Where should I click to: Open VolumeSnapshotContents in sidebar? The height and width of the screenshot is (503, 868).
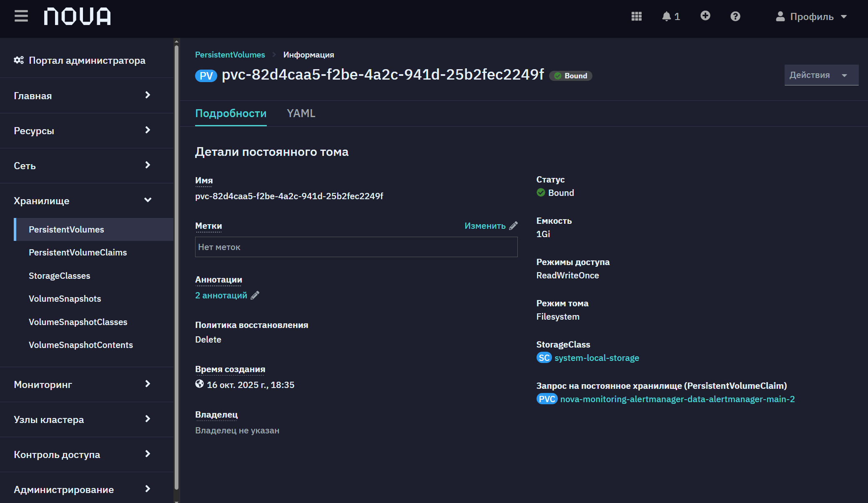pos(80,345)
